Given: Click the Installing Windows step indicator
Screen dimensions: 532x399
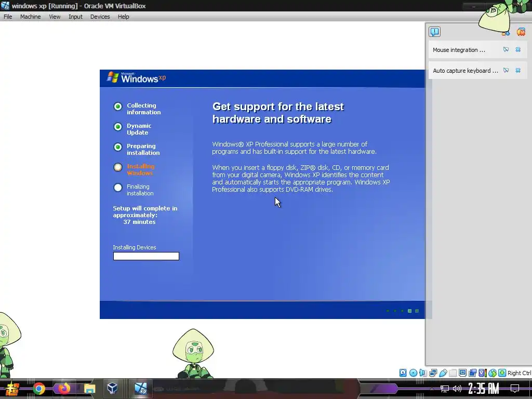Looking at the screenshot, I should pos(118,167).
